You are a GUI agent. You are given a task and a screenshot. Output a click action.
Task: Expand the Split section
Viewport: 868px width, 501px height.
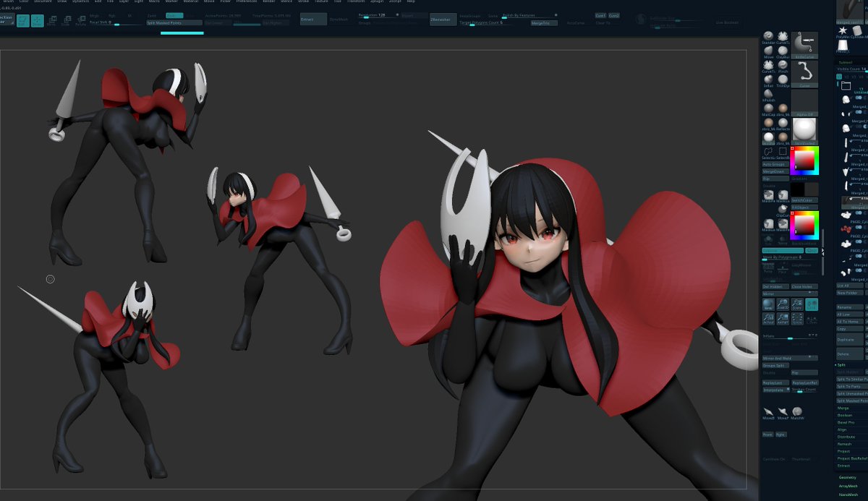843,365
